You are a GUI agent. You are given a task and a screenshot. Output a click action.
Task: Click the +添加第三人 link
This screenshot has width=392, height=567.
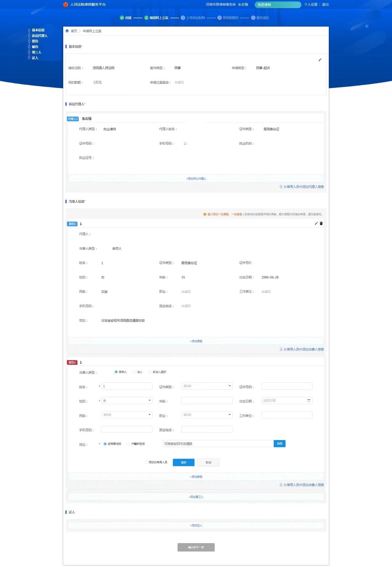click(196, 497)
